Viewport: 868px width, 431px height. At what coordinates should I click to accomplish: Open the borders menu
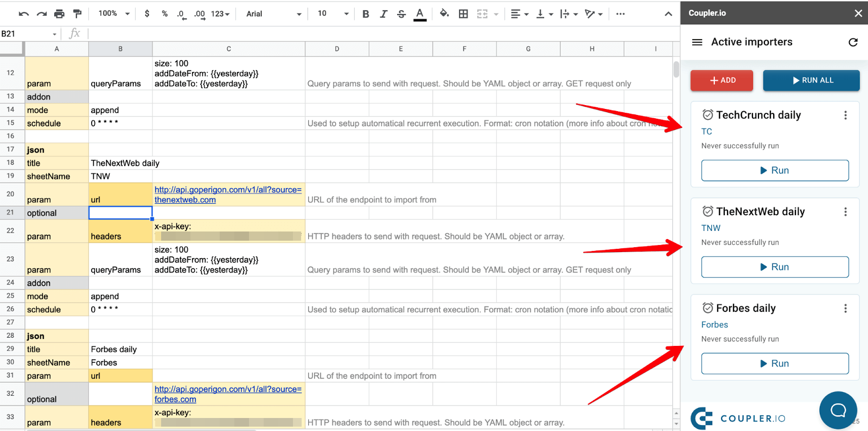pos(463,14)
